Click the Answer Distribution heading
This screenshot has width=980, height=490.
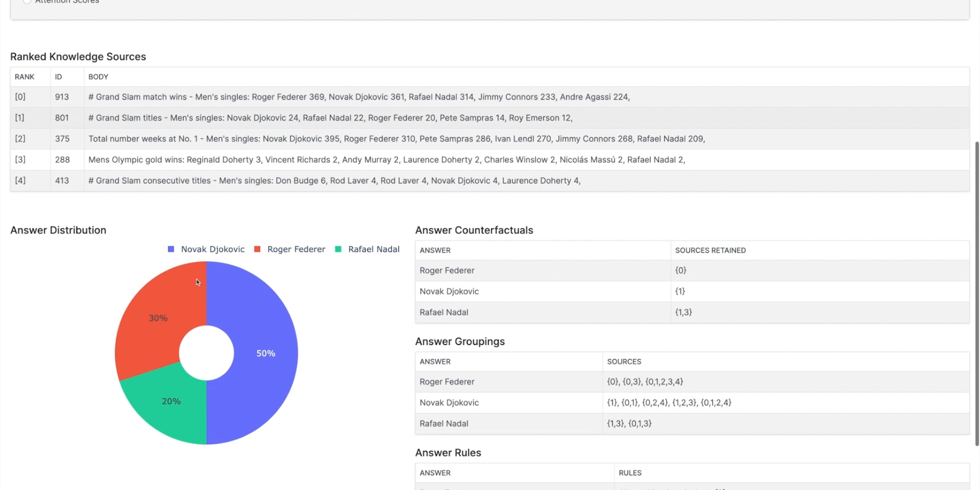tap(58, 230)
